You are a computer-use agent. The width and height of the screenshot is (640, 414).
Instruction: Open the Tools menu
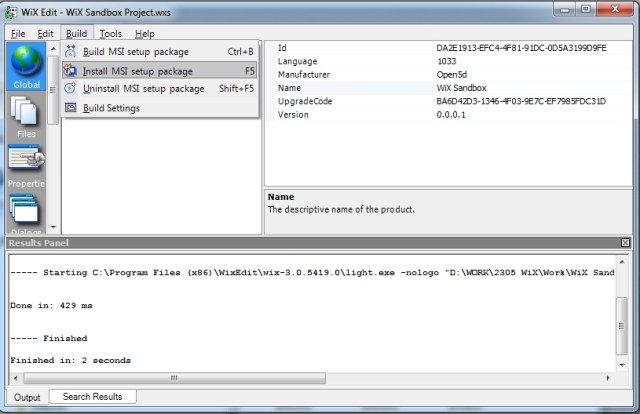[111, 33]
